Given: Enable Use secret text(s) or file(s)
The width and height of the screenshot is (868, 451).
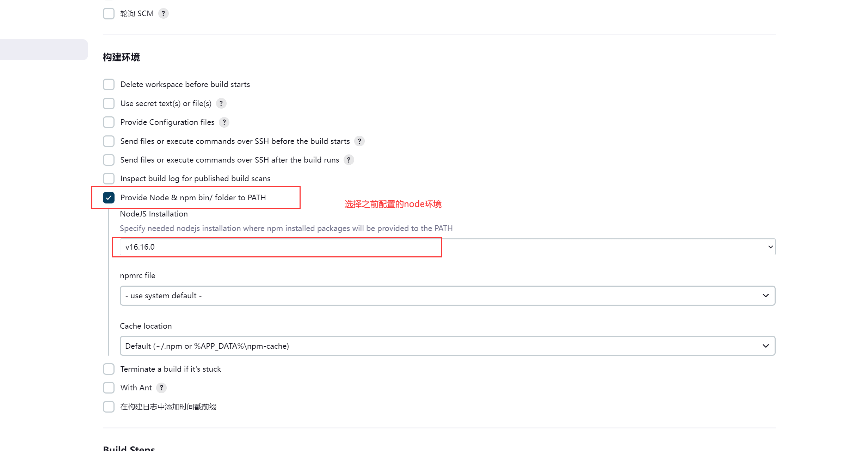Looking at the screenshot, I should pos(109,103).
